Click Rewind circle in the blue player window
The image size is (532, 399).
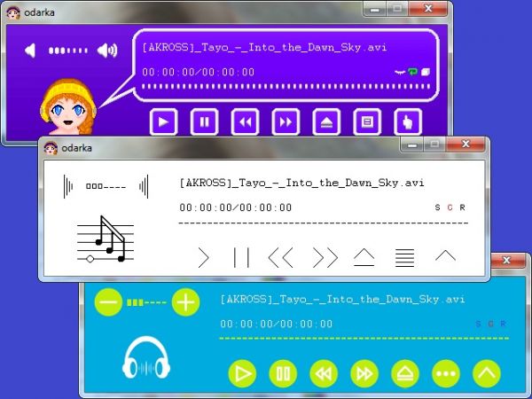(324, 373)
